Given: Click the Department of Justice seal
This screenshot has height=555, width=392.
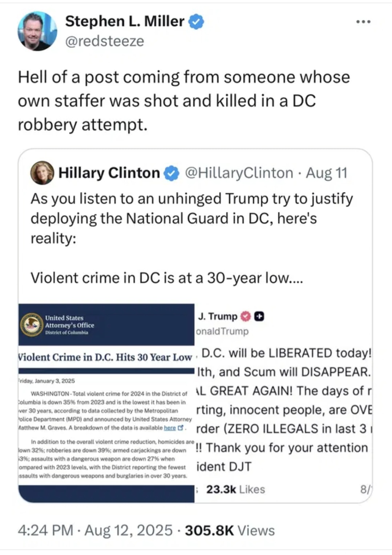Looking at the screenshot, I should pos(32,324).
